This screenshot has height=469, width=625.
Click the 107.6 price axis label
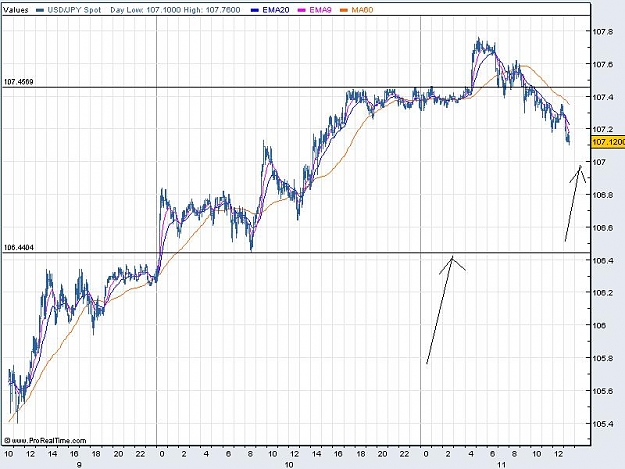click(603, 64)
